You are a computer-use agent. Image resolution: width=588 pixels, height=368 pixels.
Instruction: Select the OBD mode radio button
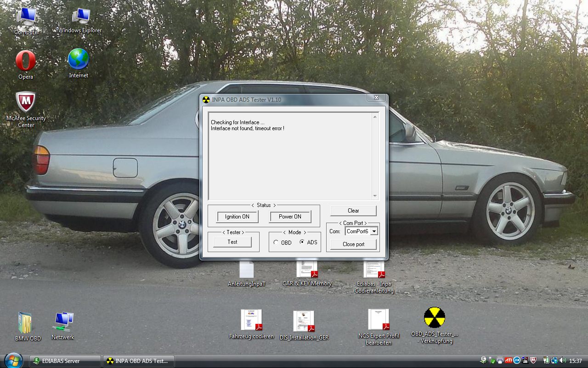click(x=276, y=242)
